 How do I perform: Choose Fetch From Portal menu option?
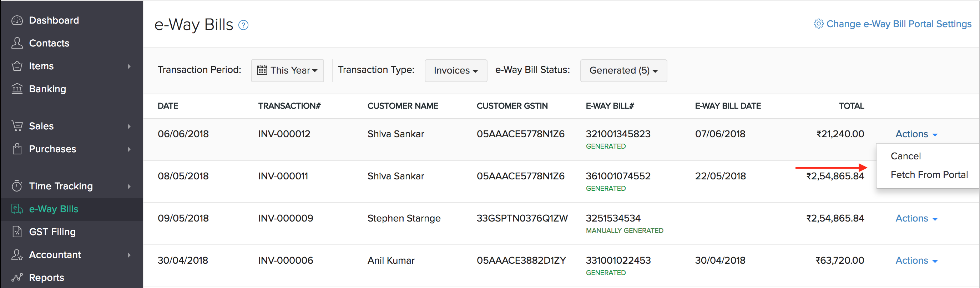tap(929, 175)
